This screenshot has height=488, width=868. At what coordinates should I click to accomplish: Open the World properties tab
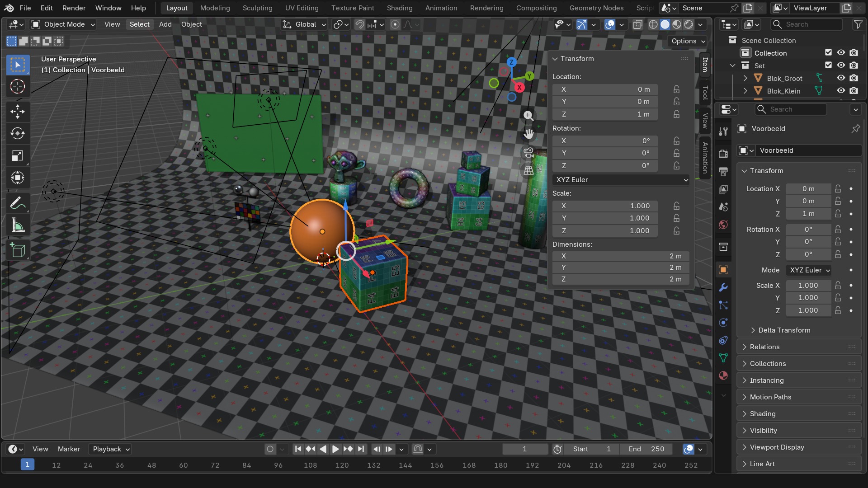coord(723,225)
